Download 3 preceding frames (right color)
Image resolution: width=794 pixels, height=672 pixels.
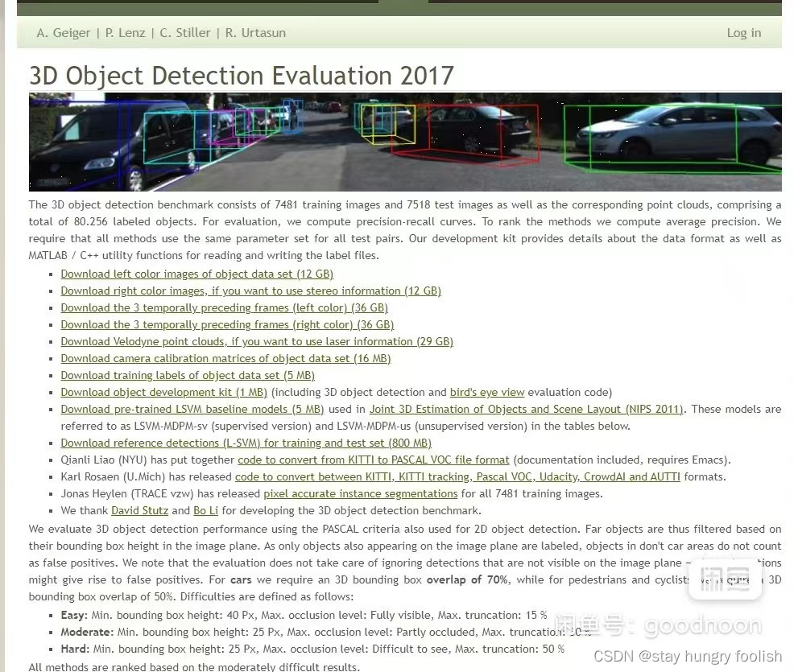[x=227, y=325]
